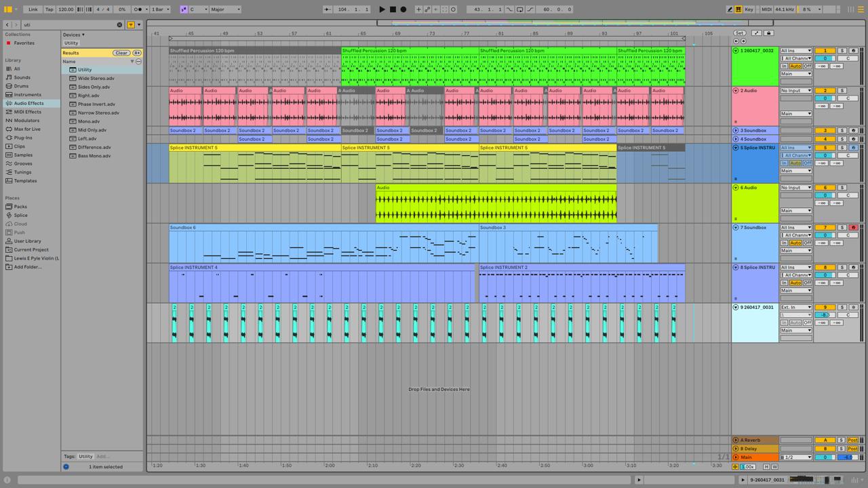Toggle A Reverb Post button
Viewport: 868px width, 488px height.
point(852,441)
